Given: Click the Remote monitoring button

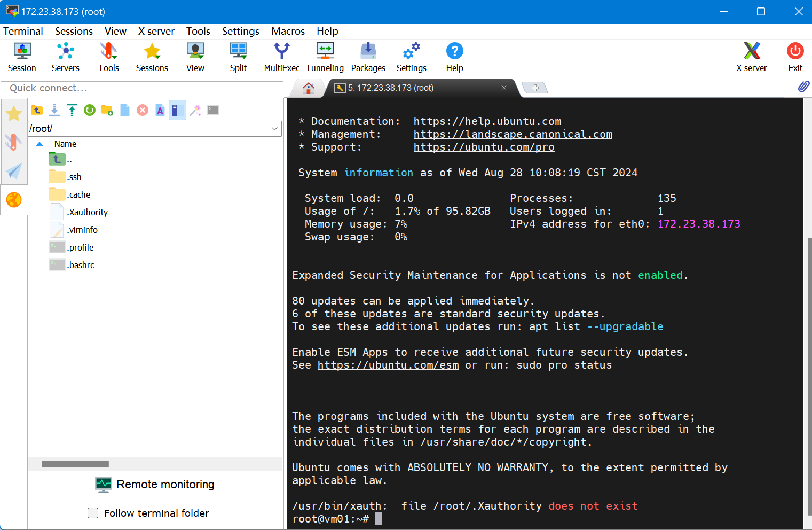Looking at the screenshot, I should coord(155,485).
